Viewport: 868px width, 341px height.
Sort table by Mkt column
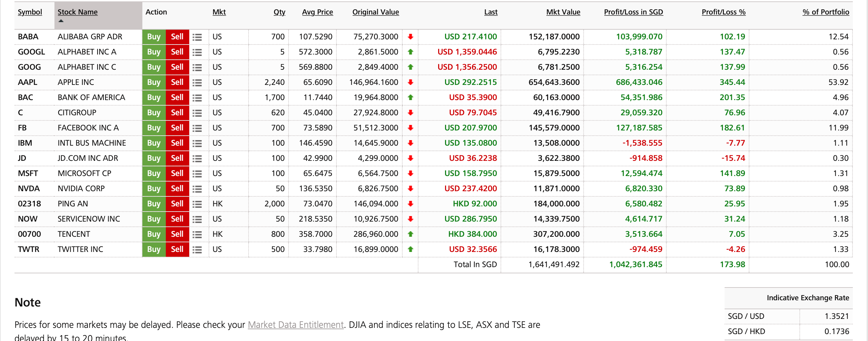click(x=219, y=12)
